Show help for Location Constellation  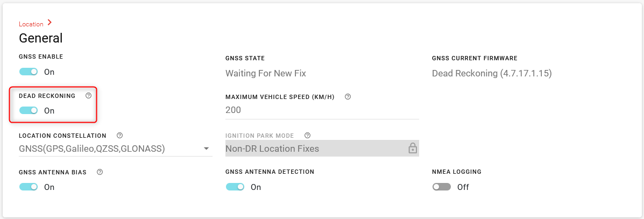click(x=119, y=136)
